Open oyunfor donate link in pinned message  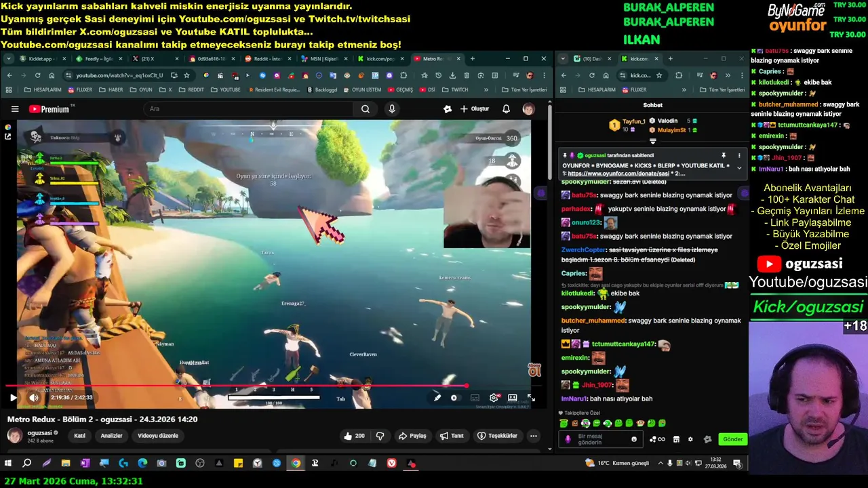[x=618, y=174]
